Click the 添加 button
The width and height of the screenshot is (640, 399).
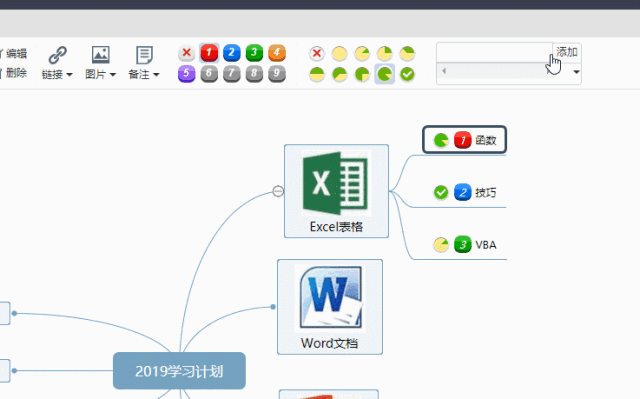[x=567, y=52]
